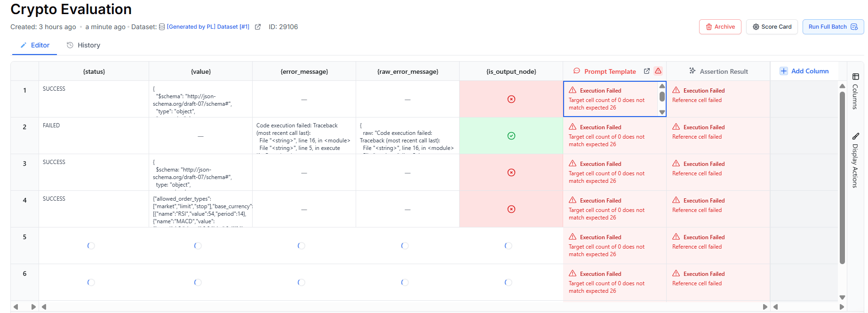868x313 pixels.
Task: Toggle the row 2 is_output_node green check
Action: (x=511, y=136)
